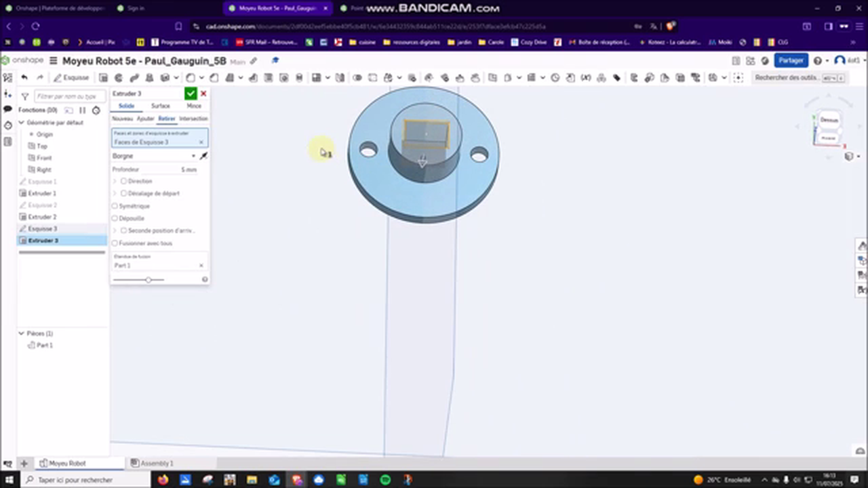Select Extruder 1 in the feature tree

pos(42,193)
